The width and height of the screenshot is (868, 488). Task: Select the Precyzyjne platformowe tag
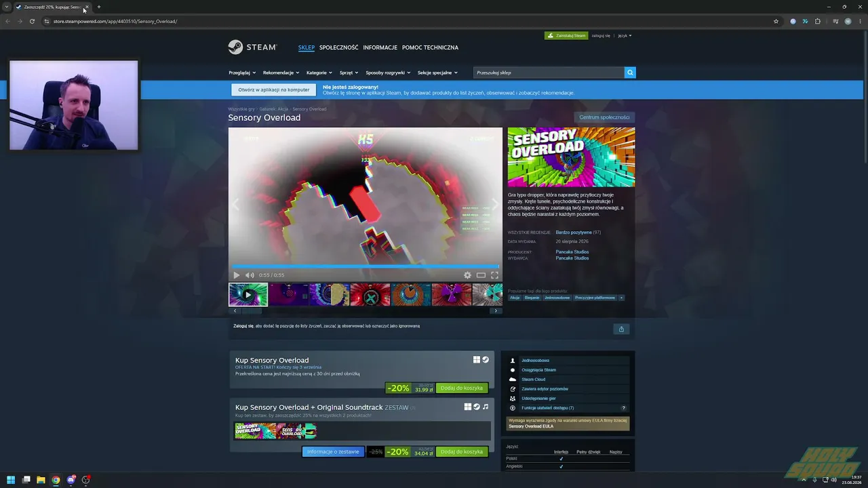pyautogui.click(x=595, y=298)
